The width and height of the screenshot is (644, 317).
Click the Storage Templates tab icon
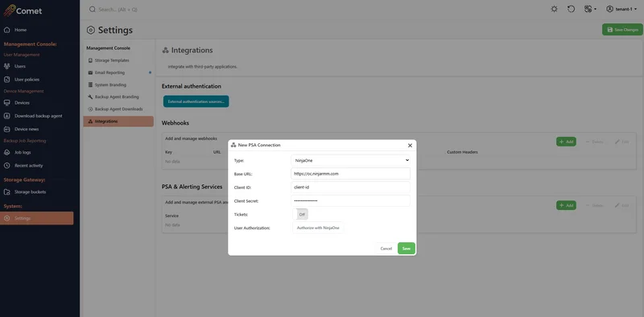click(90, 60)
